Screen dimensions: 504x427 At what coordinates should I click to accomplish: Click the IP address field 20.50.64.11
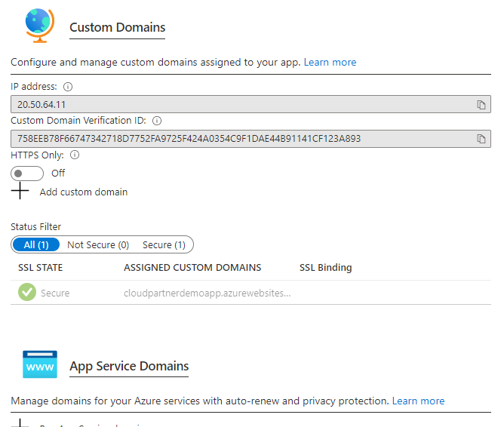tap(241, 105)
